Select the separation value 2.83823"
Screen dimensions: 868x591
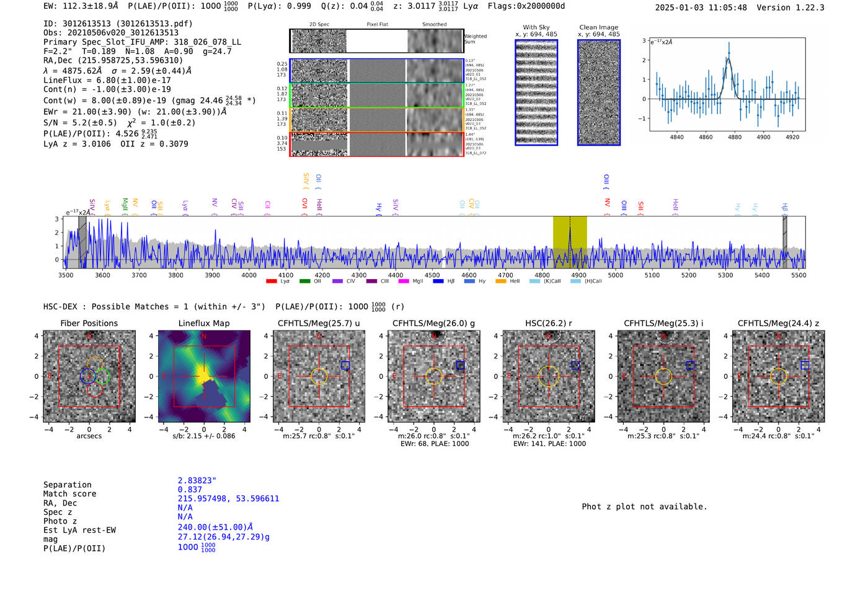197,481
